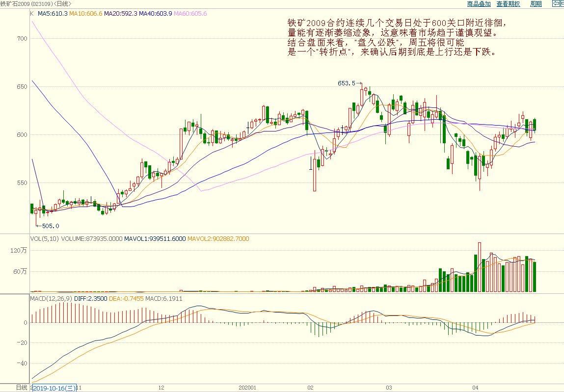Click the MA5:610.3 indicator label
Image resolution: width=564 pixels, height=392 pixels.
click(53, 13)
